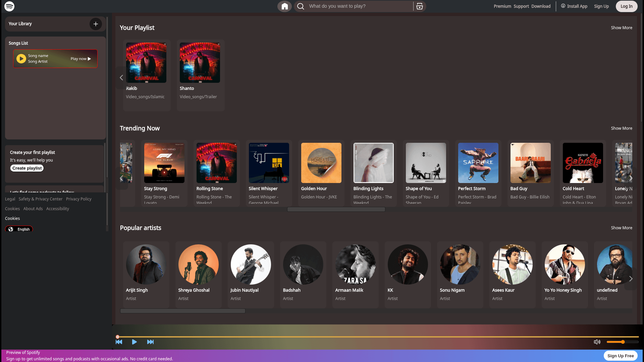Open Badshah artist photo
This screenshot has width=644, height=362.
tap(303, 264)
